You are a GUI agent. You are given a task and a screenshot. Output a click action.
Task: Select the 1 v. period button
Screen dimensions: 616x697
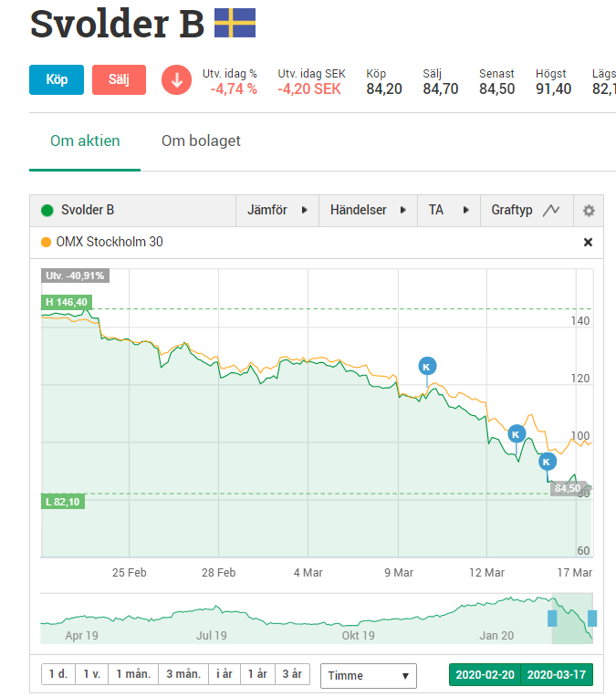tap(92, 674)
